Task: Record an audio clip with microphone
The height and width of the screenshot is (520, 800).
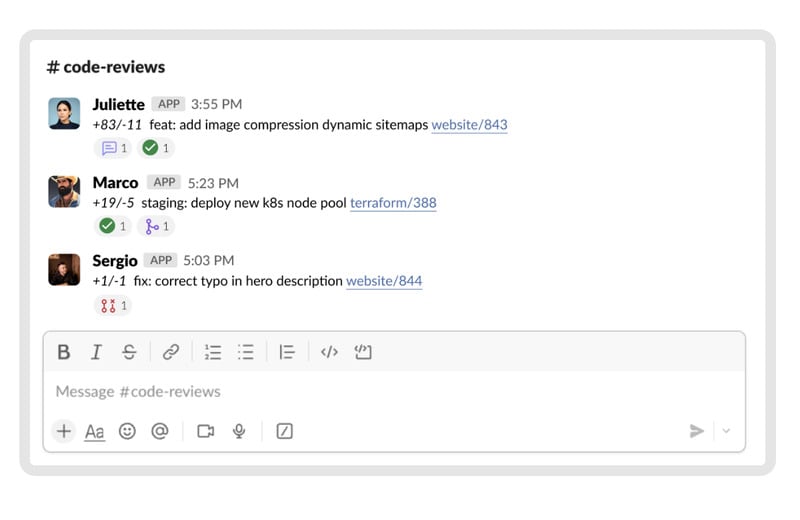Action: 239,431
